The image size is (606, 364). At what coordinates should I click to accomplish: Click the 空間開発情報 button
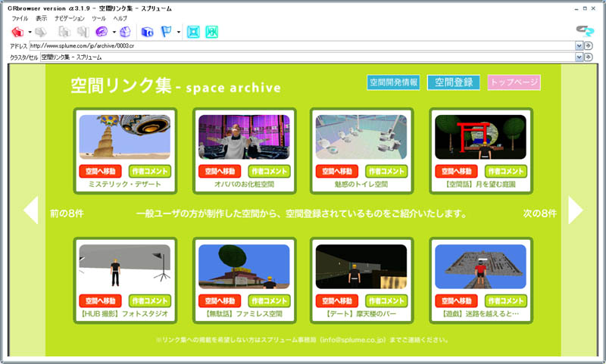[393, 82]
